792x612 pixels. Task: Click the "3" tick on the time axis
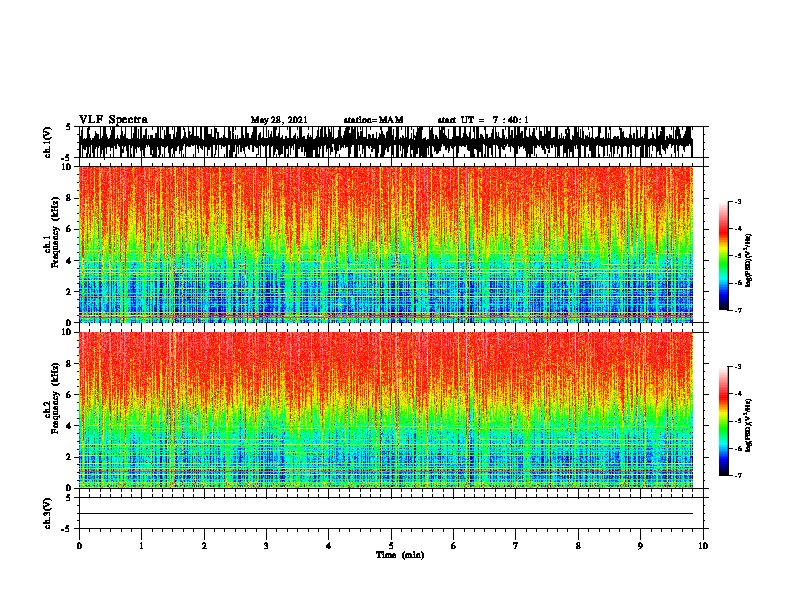point(266,546)
